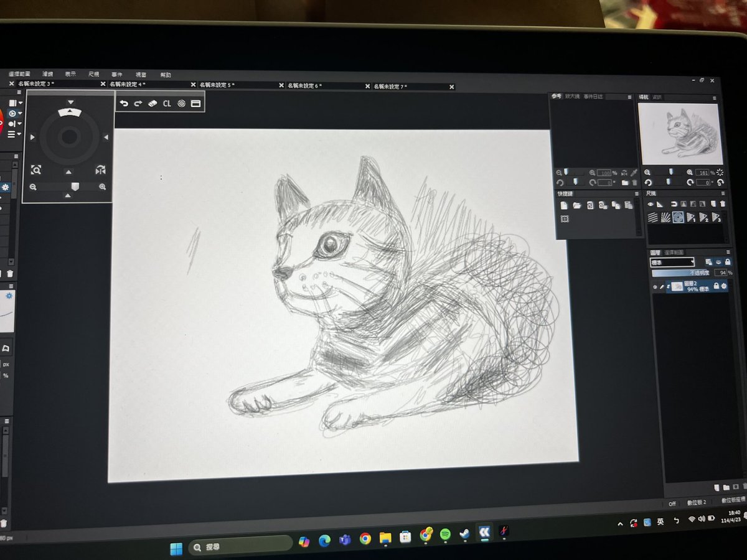This screenshot has height=560, width=747.
Task: Click the Open Folder icon in 快捷鍵 panel
Action: point(577,205)
